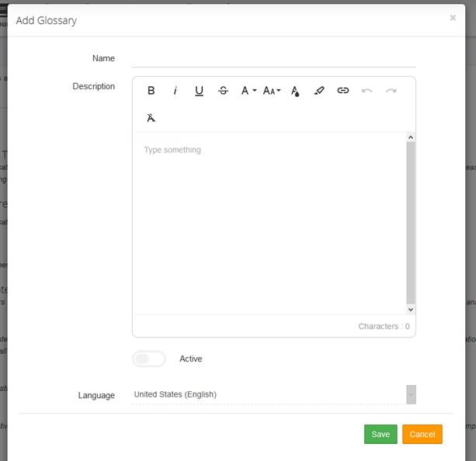Image resolution: width=476 pixels, height=461 pixels.
Task: Toggle bold formatting in the description editor
Action: coord(151,91)
